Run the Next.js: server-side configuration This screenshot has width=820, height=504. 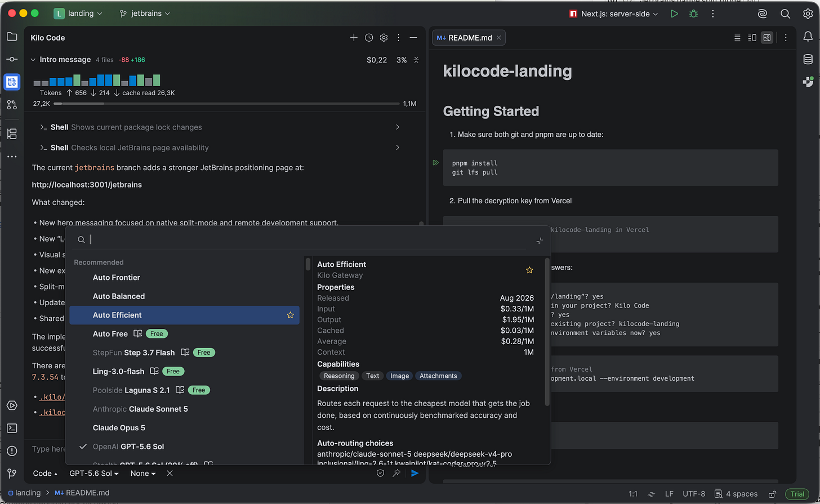[x=674, y=14]
